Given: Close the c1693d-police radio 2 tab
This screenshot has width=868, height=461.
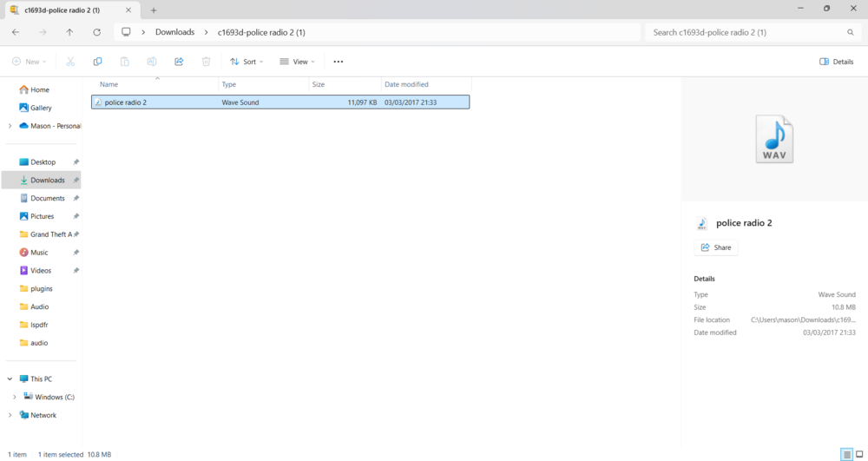Looking at the screenshot, I should (128, 10).
